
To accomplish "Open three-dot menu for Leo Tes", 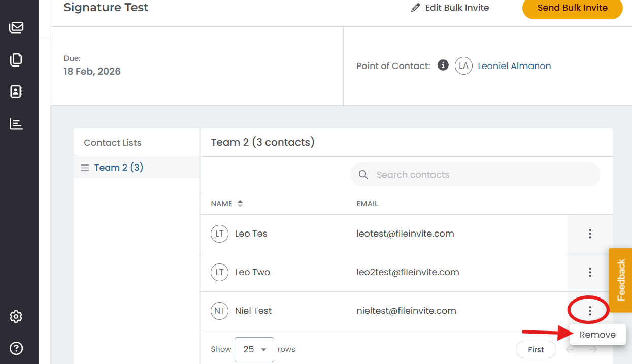I will (x=590, y=234).
